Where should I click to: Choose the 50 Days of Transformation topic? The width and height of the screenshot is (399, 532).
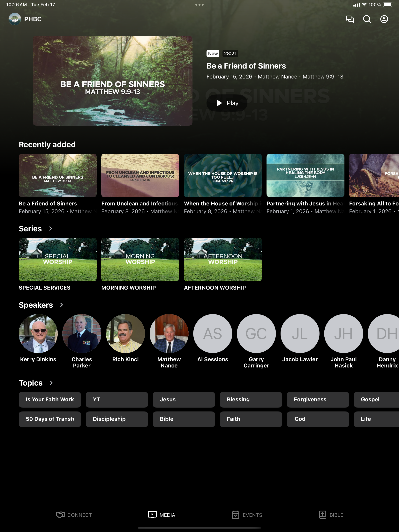click(50, 419)
